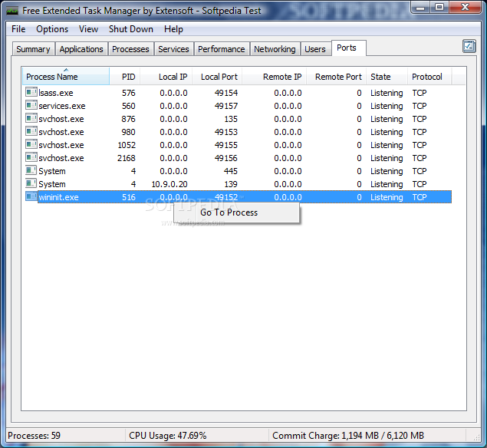Click local port value 135
487x448 pixels.
(231, 119)
